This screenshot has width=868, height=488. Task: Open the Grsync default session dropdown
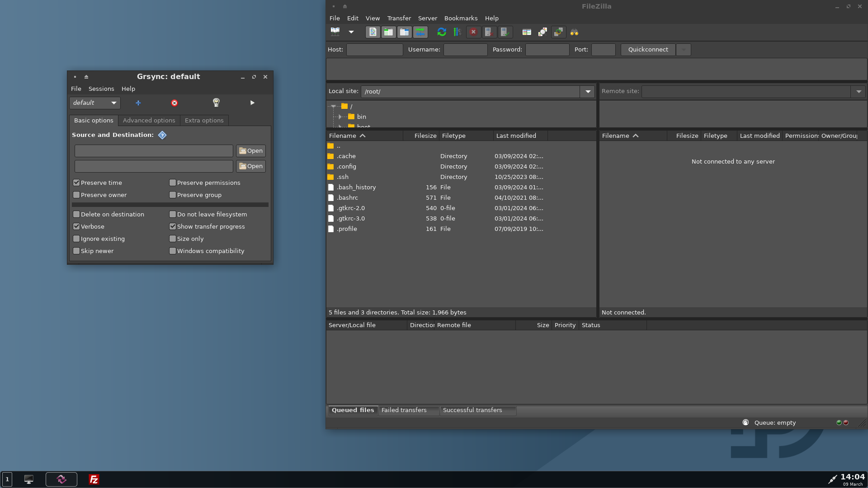[95, 103]
